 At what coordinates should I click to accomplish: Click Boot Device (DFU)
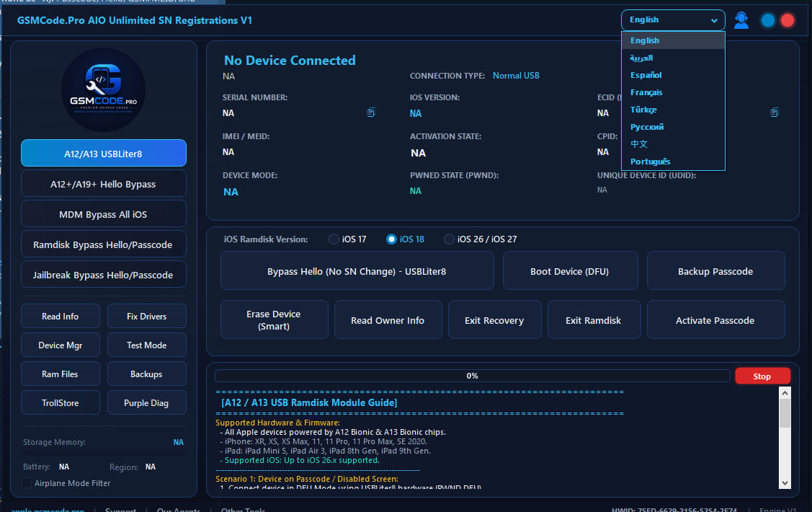[x=570, y=271]
